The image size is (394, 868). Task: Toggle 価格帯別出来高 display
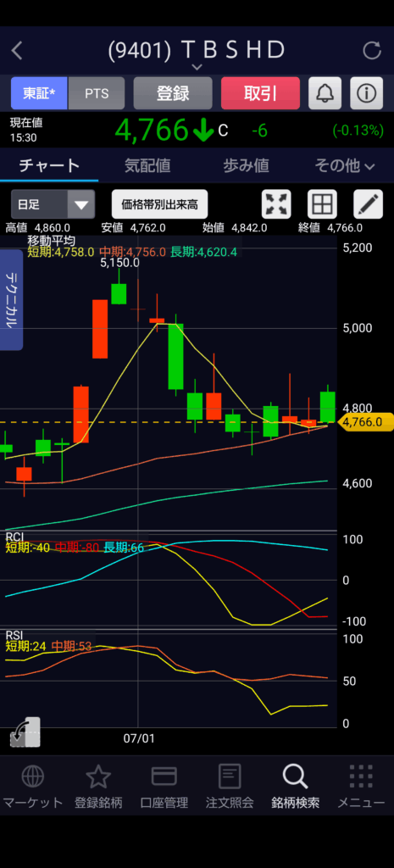(159, 204)
